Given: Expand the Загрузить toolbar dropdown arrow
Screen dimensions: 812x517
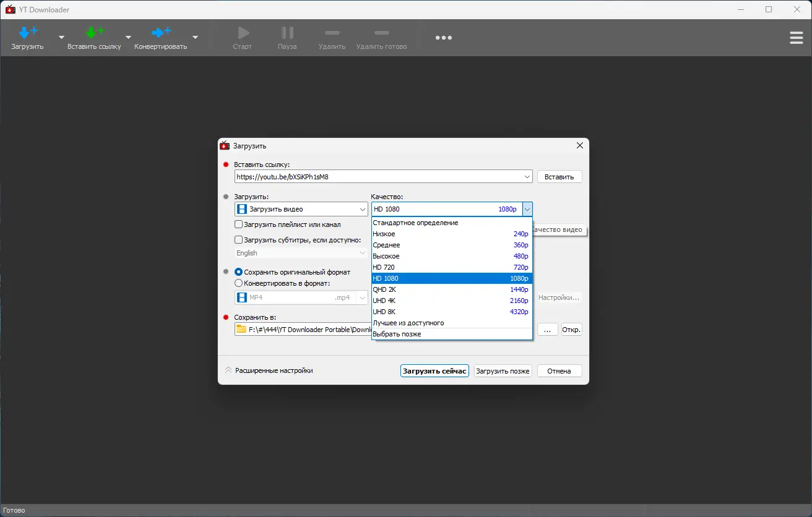Looking at the screenshot, I should click(x=61, y=38).
